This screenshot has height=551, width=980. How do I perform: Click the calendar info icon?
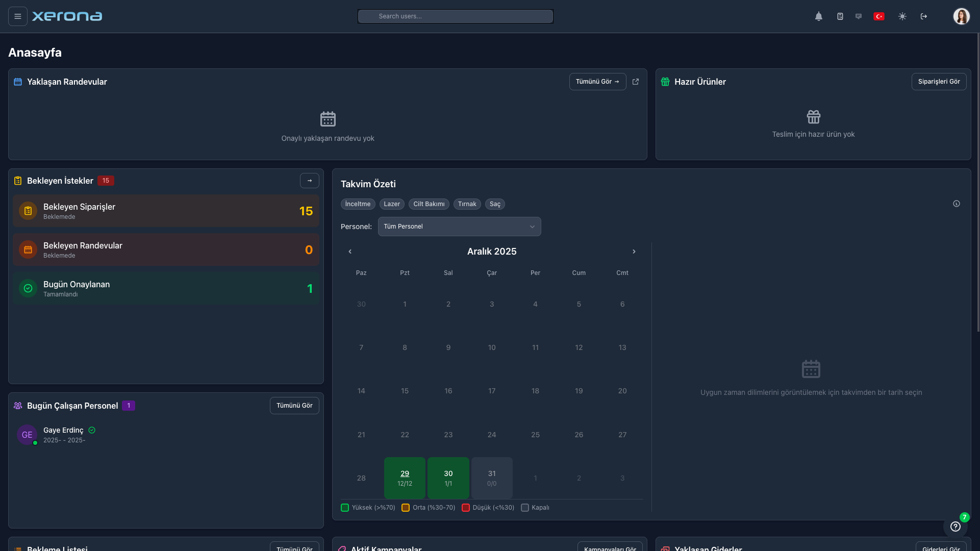click(x=956, y=204)
